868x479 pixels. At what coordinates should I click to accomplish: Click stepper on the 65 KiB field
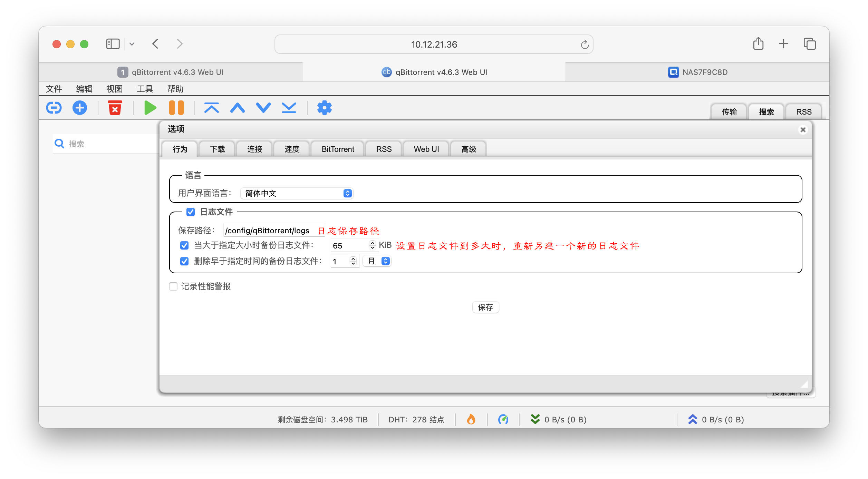pyautogui.click(x=372, y=245)
